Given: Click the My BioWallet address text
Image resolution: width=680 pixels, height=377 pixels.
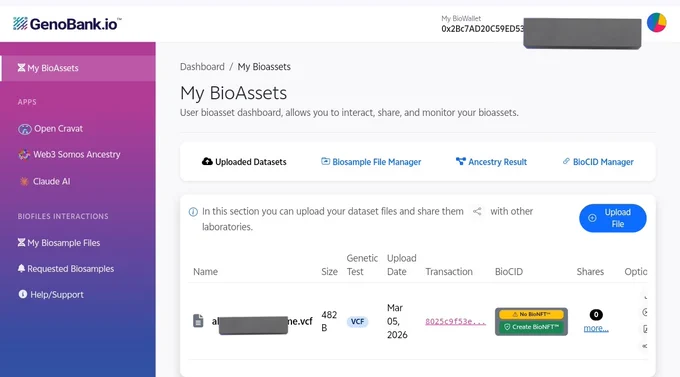Looking at the screenshot, I should [482, 29].
